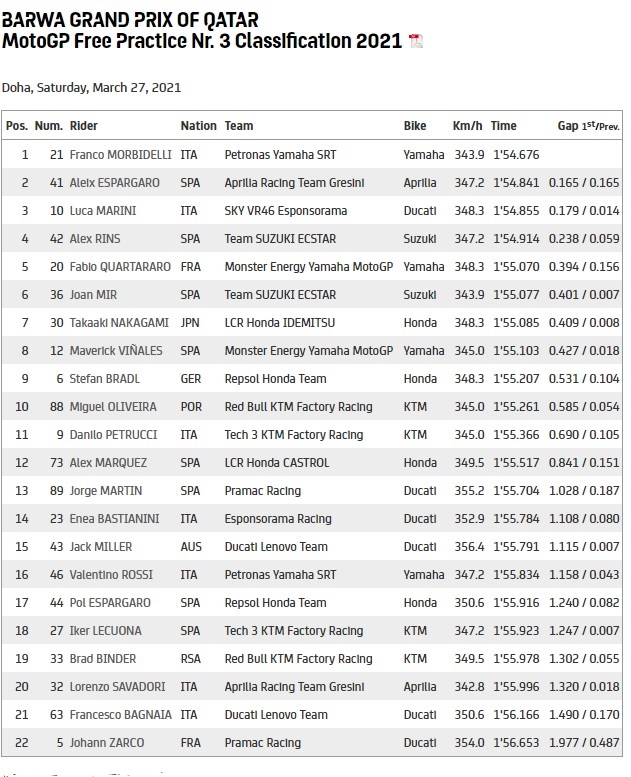Select Fabio QUARTARARO in the table
Screen dimensions: 631x777
tap(122, 267)
